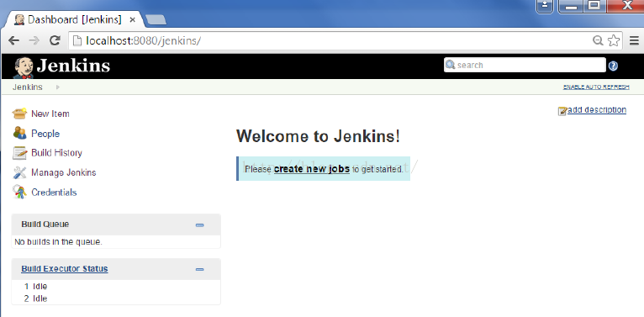This screenshot has width=644, height=317.
Task: Open the Manage Jenkins link
Action: click(x=64, y=172)
